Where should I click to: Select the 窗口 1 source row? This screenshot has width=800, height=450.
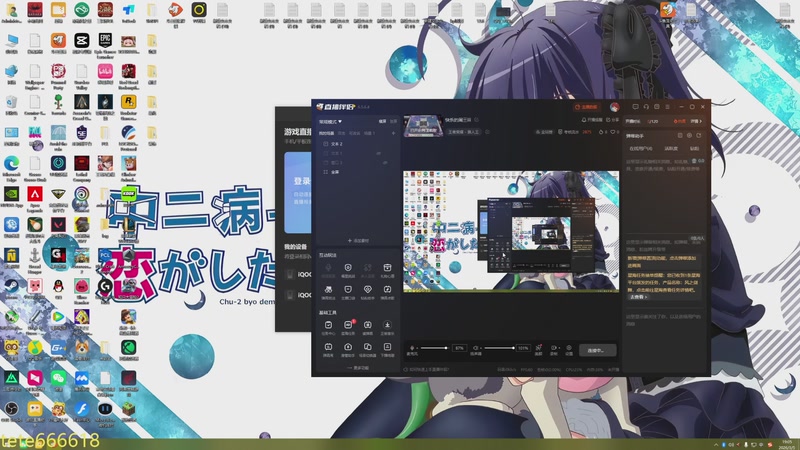358,162
